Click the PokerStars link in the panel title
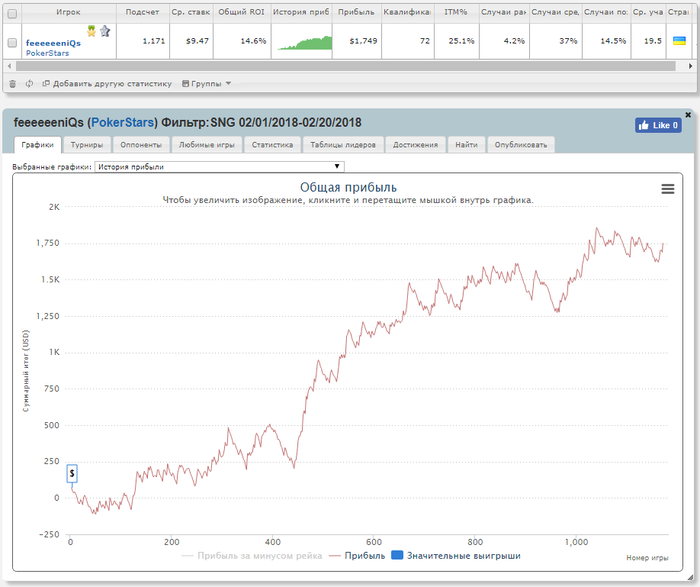The height and width of the screenshot is (587, 700). [123, 122]
